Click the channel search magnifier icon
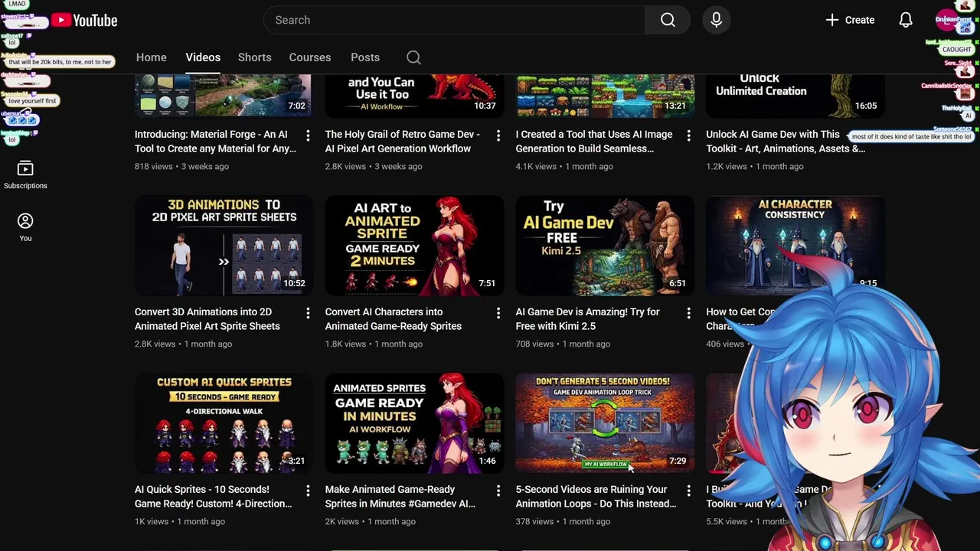 coord(413,57)
